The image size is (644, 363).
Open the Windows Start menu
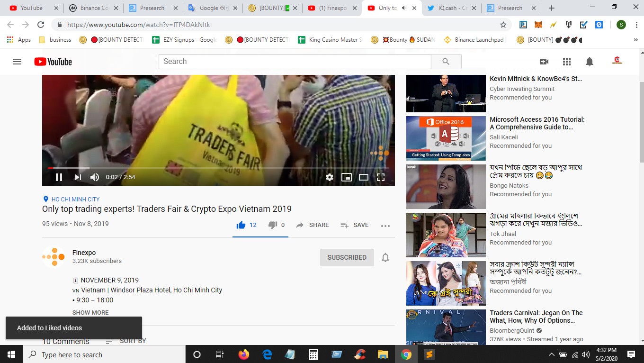[11, 354]
